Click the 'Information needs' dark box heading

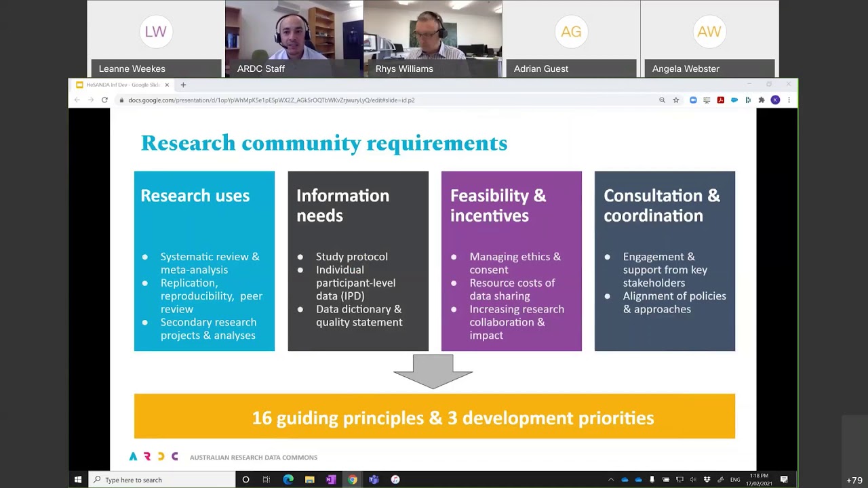click(x=342, y=205)
